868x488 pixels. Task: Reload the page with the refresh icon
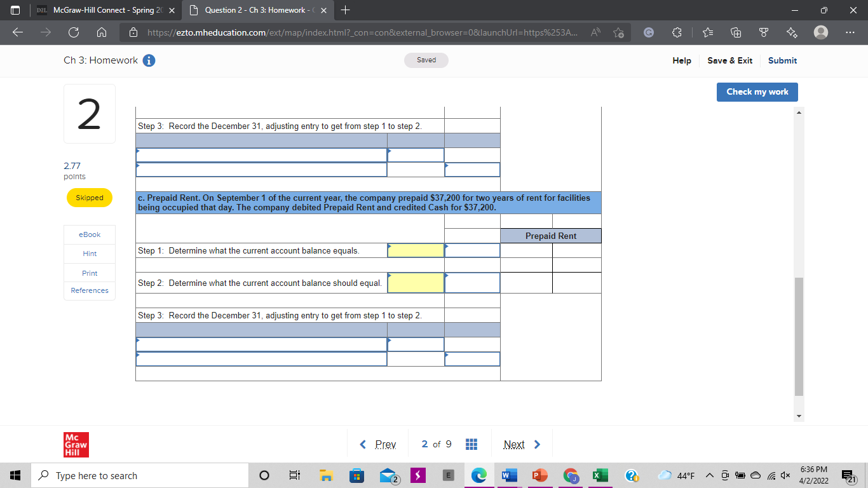point(73,32)
